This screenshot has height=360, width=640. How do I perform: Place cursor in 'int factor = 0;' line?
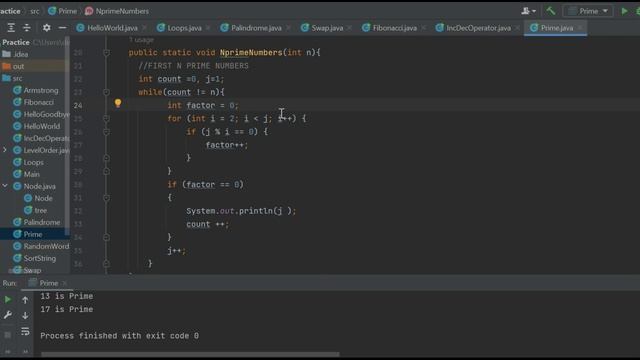click(202, 105)
